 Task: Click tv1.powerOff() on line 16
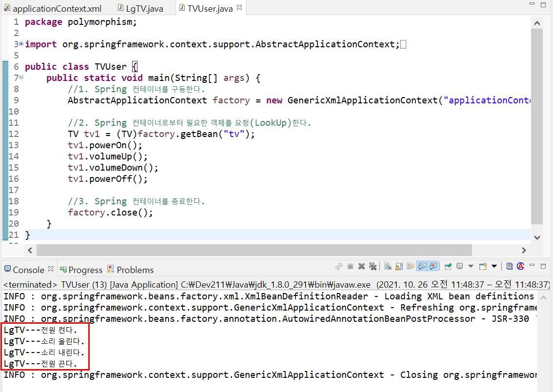click(x=108, y=179)
